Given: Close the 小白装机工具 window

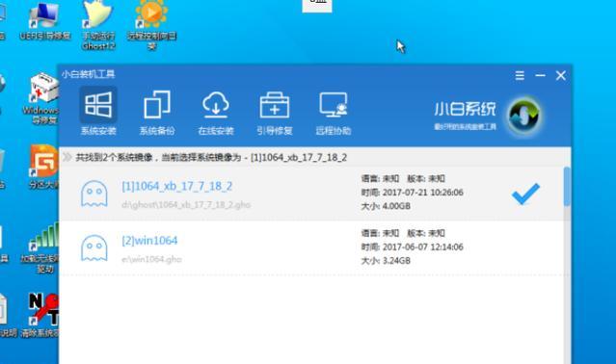Looking at the screenshot, I should 561,75.
